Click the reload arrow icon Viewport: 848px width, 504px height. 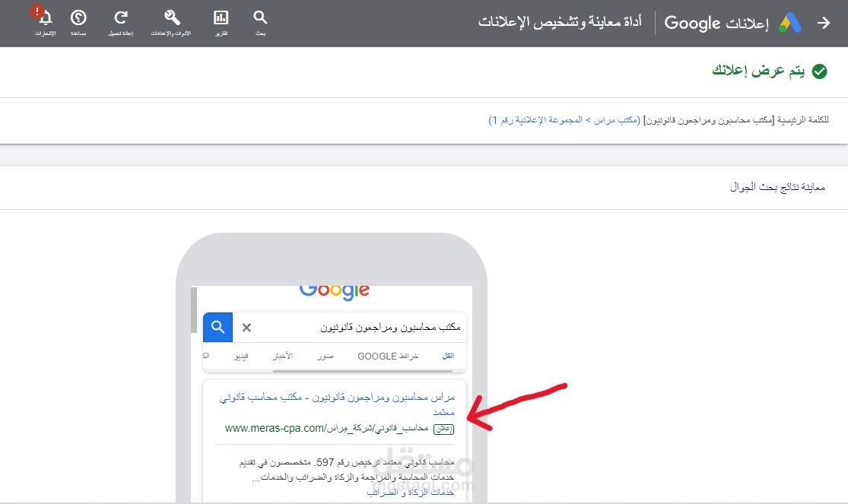pos(121,17)
